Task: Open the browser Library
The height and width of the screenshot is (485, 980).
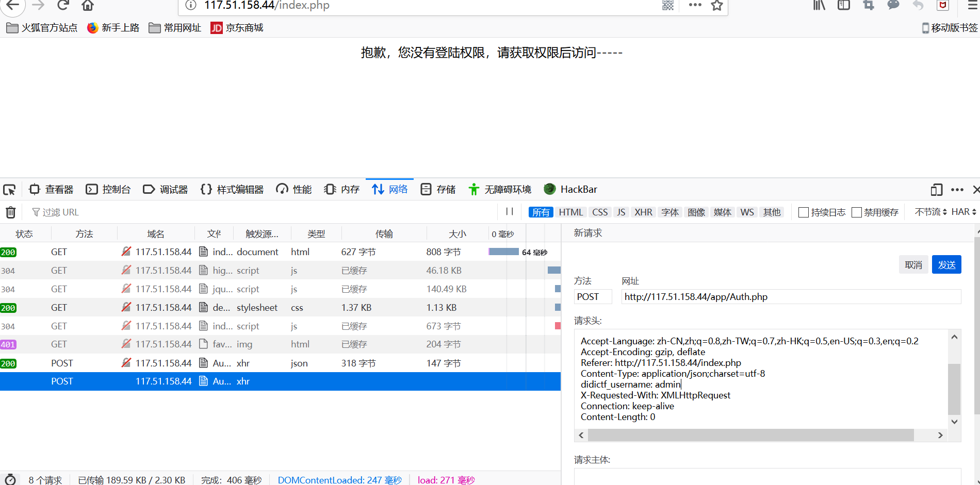Action: tap(818, 6)
